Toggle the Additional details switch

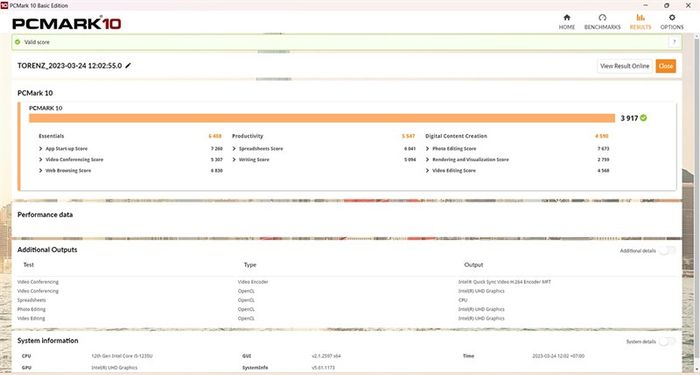(667, 250)
